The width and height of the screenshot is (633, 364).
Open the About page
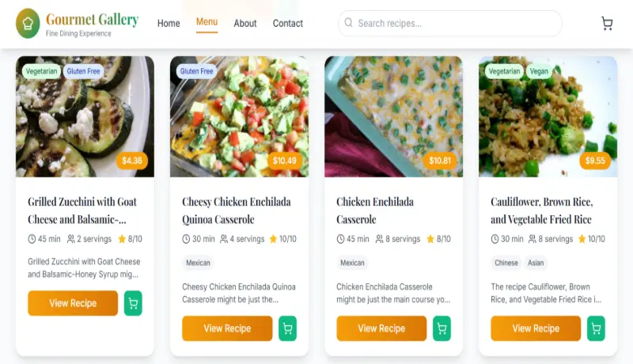[245, 24]
